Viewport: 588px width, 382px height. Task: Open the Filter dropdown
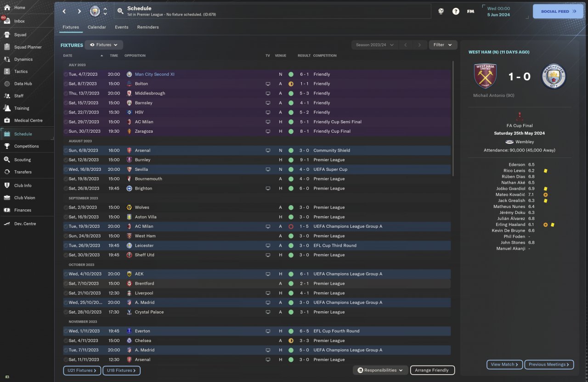pos(443,45)
